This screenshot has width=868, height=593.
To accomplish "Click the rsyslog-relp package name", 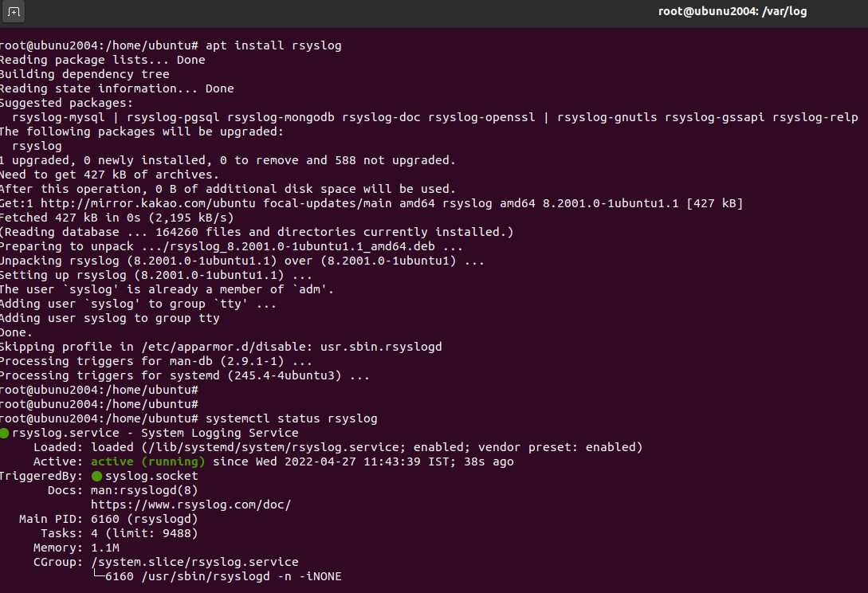I will pos(815,117).
